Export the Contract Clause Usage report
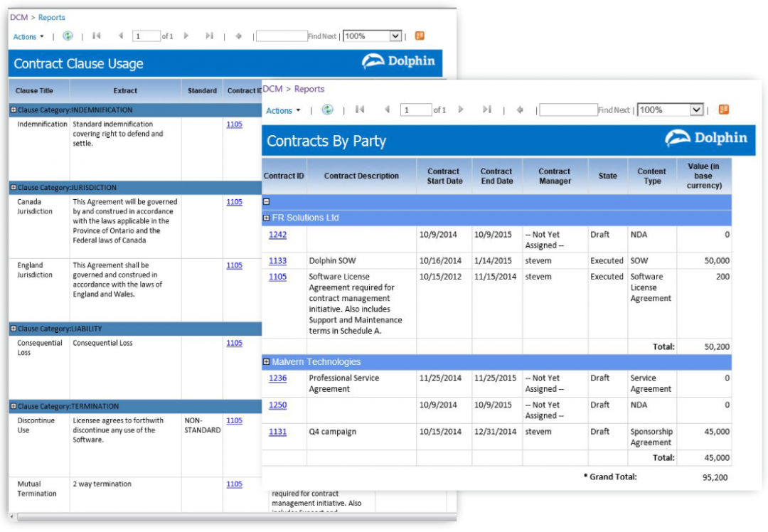Viewport: 768px width, 532px height. [x=418, y=36]
